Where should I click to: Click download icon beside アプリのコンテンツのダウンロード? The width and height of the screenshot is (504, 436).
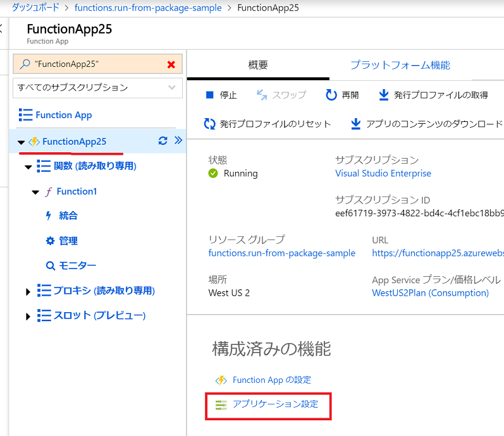click(x=355, y=124)
